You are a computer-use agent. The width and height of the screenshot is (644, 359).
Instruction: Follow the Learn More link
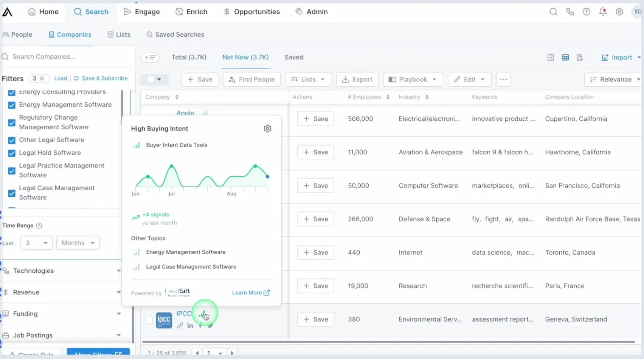(x=251, y=293)
